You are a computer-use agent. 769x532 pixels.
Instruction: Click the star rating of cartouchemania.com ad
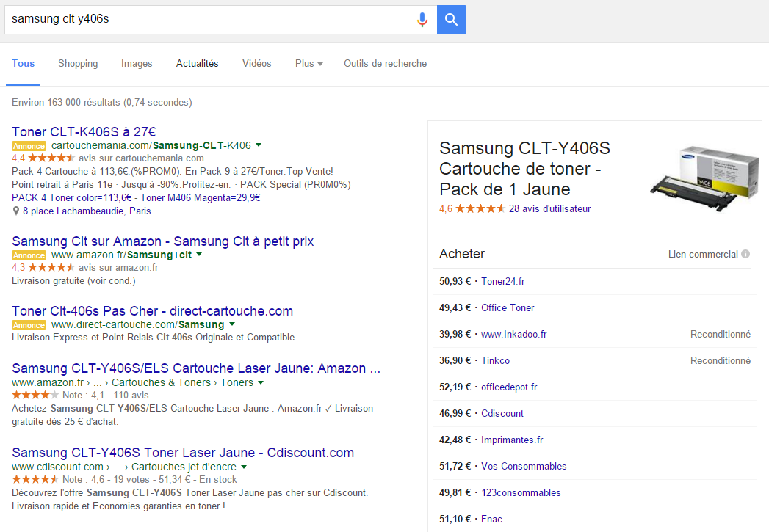pos(51,158)
